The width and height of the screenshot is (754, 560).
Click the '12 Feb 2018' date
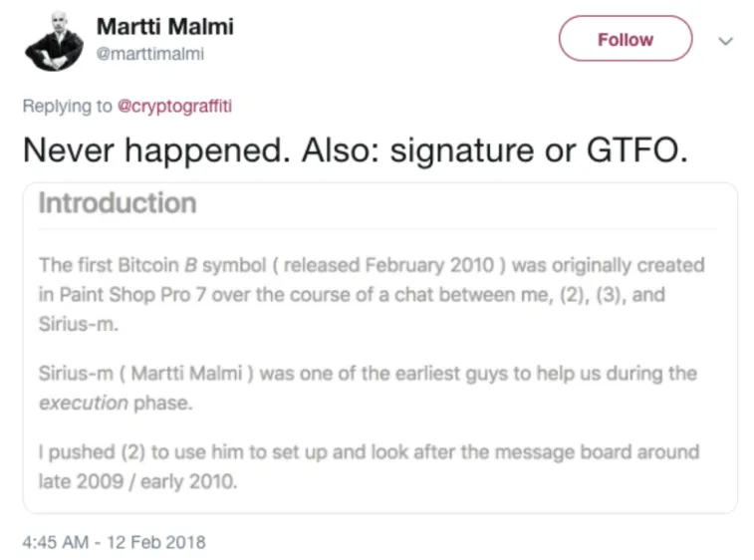pos(154,542)
